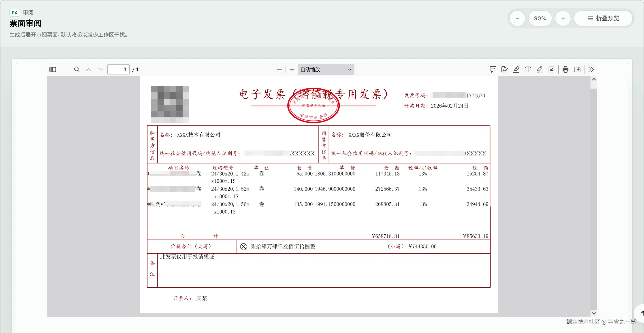Decrease preview scale with minus button

[517, 19]
